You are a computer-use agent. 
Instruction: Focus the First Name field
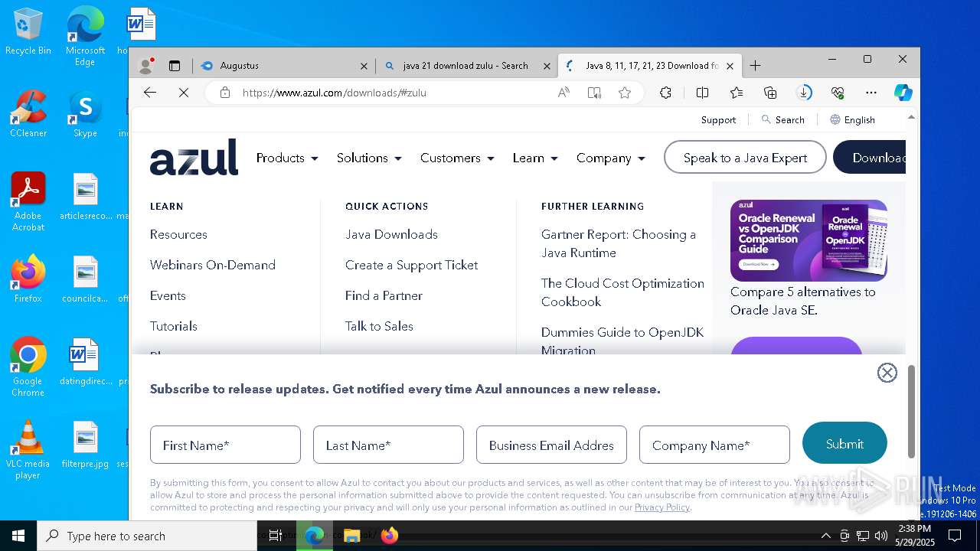[225, 445]
